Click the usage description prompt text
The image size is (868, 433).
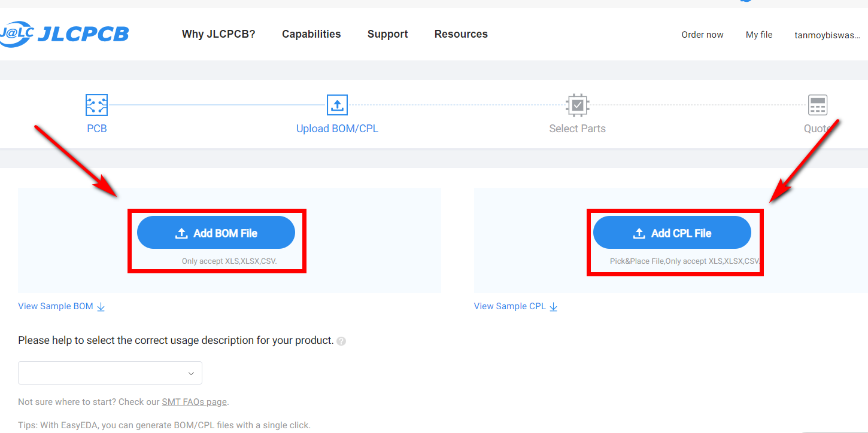pos(175,340)
